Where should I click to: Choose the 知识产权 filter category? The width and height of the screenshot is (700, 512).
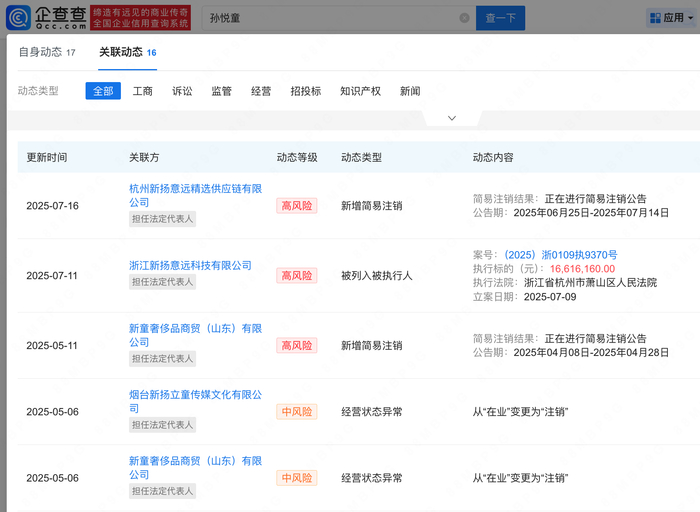(360, 91)
